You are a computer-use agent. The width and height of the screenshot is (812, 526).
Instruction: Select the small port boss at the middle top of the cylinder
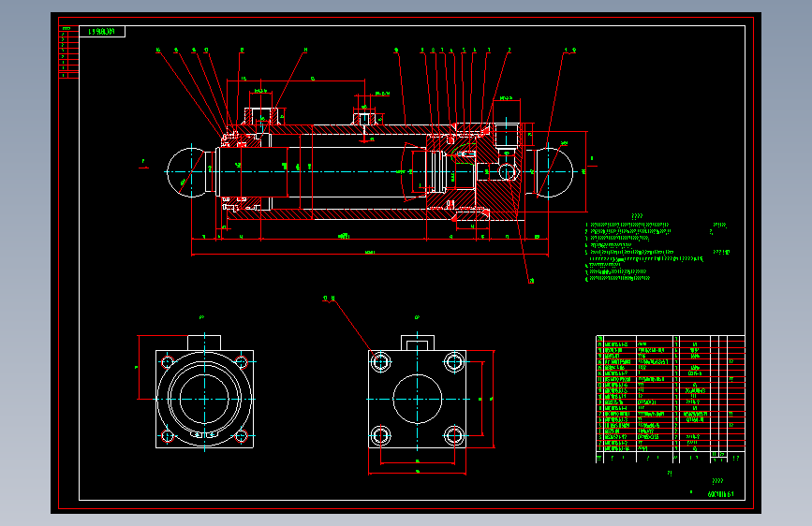364,119
